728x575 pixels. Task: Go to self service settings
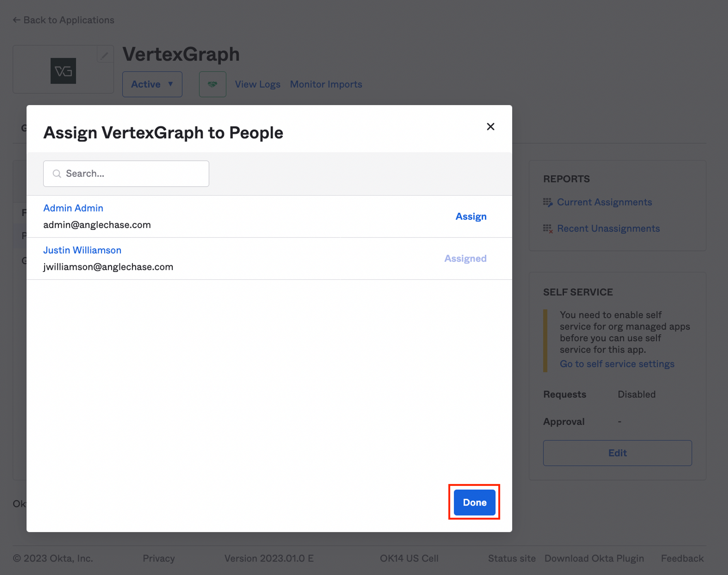[x=617, y=364]
